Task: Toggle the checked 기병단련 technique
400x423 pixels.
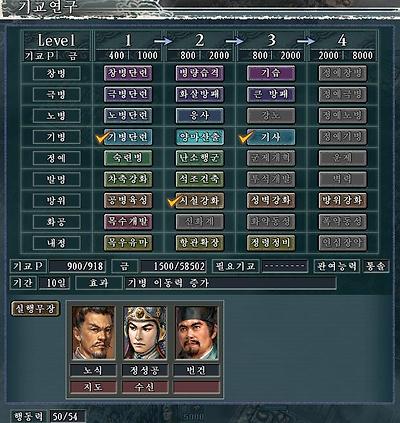Action: point(128,137)
